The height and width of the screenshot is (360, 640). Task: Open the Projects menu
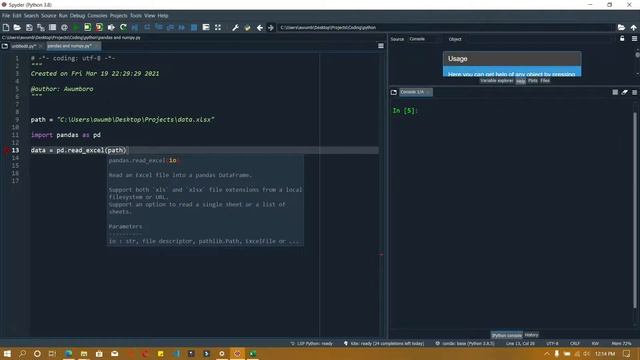(118, 16)
